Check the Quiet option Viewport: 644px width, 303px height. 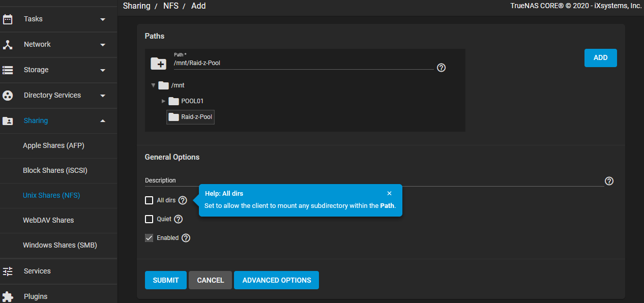pyautogui.click(x=149, y=219)
